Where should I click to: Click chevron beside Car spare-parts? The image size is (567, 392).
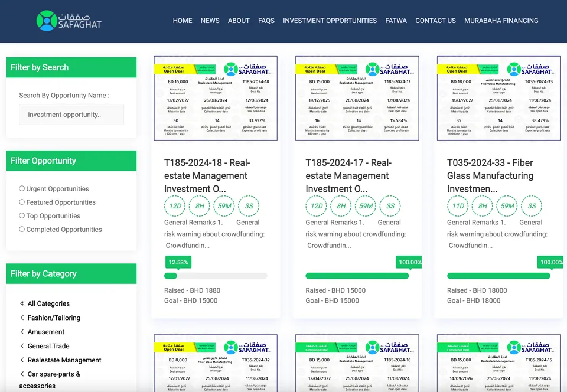pyautogui.click(x=22, y=374)
